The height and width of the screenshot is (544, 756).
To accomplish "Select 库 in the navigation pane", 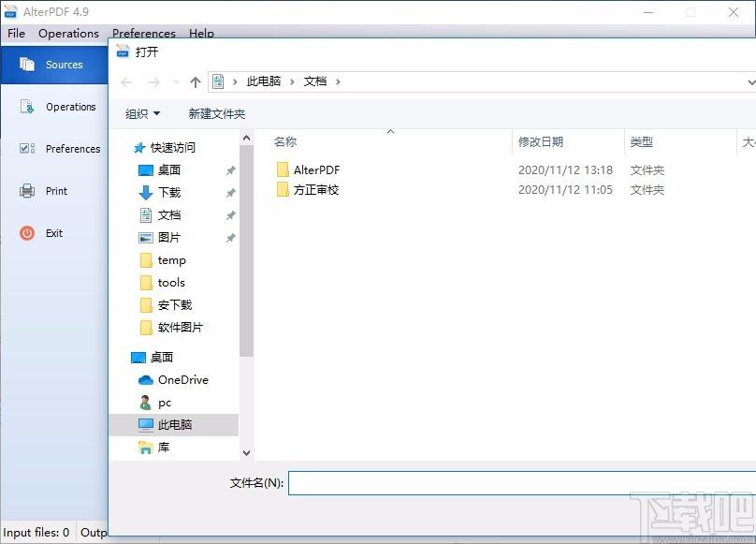I will (x=164, y=448).
